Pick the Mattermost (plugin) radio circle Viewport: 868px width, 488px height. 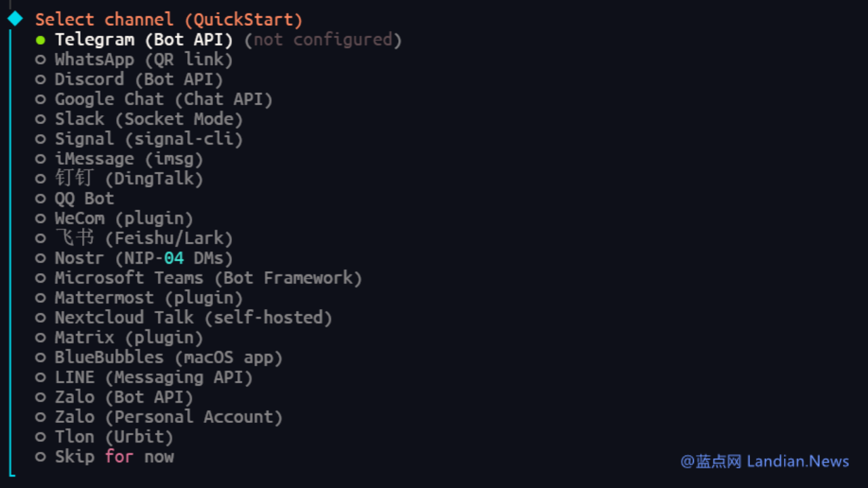pos(41,298)
